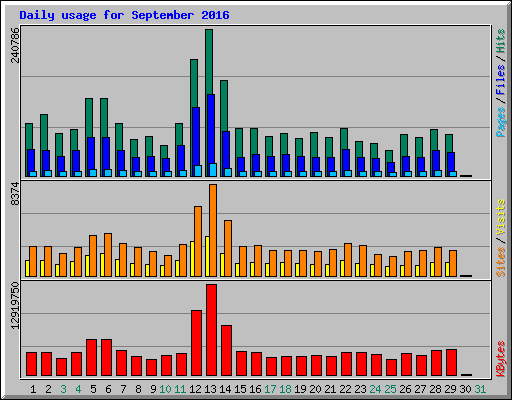Click the green Hits bar for day 1
Viewport: 512px width, 400px height.
pos(29,136)
